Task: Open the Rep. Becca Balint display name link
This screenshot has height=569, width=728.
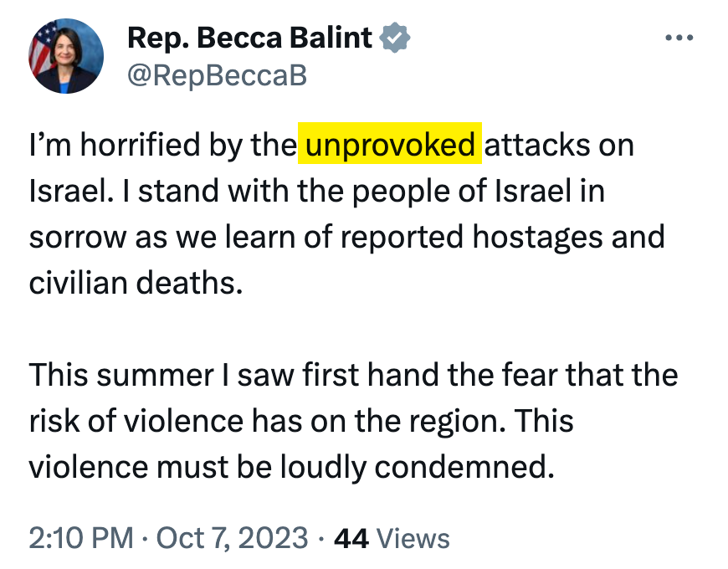Action: (x=250, y=38)
